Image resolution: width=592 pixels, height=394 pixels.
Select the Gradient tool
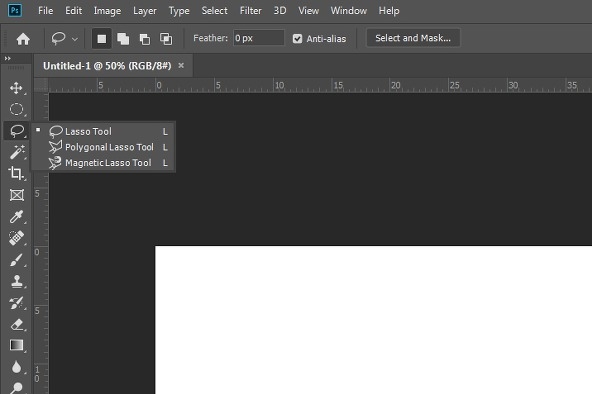17,345
